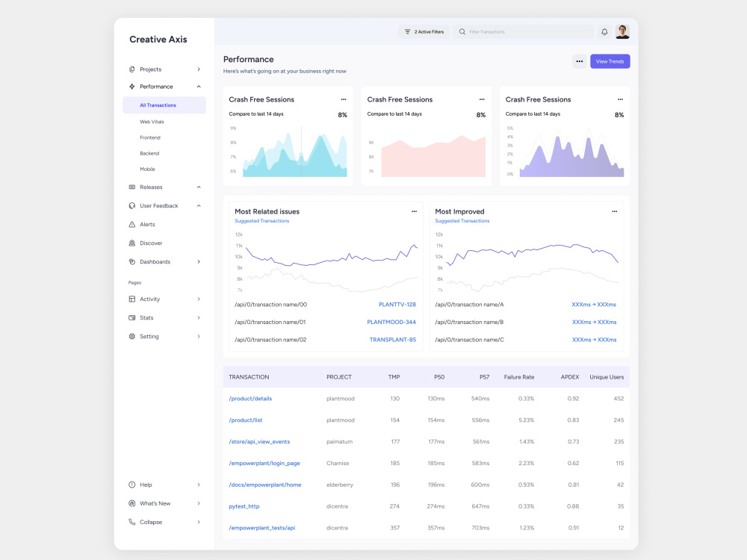Go to Alerts in sidebar

click(x=147, y=224)
